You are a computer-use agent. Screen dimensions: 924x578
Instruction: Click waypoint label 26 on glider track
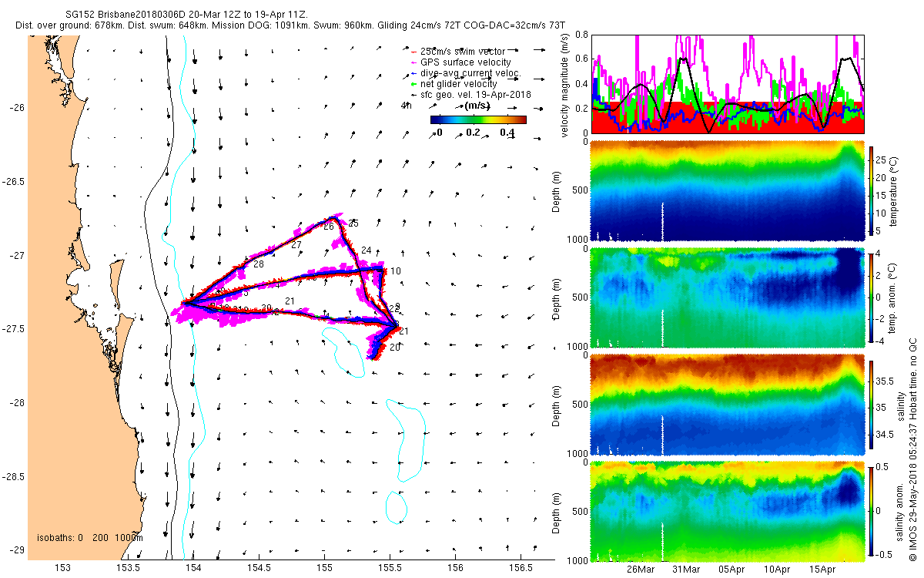click(329, 227)
